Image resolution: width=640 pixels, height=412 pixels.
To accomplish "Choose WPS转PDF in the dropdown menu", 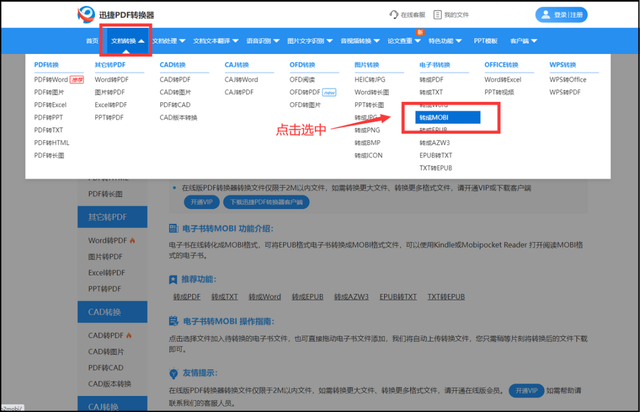I will 565,92.
